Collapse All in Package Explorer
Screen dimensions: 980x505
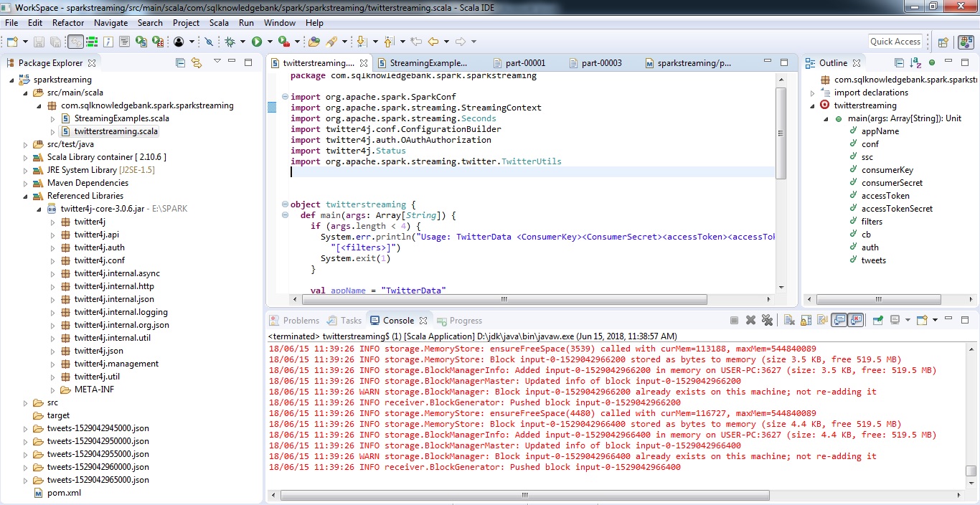(x=180, y=62)
